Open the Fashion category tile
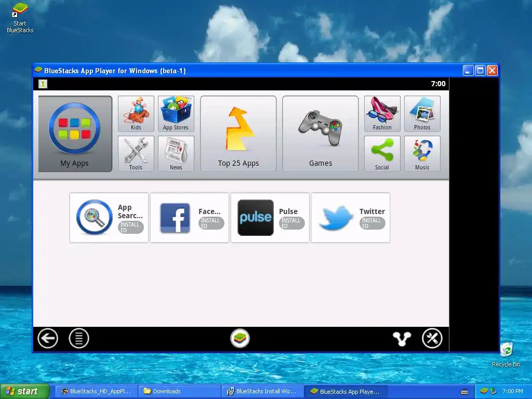532x399 pixels. [x=382, y=114]
